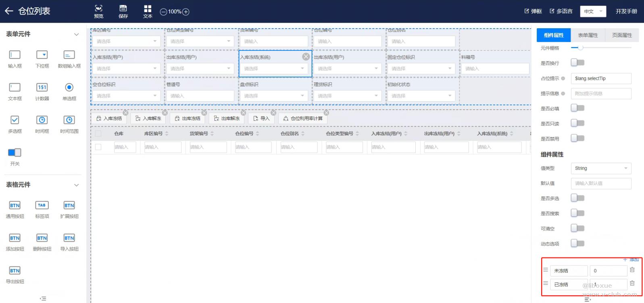The image size is (644, 303).
Task: Select the 时间范围 component icon
Action: click(69, 120)
